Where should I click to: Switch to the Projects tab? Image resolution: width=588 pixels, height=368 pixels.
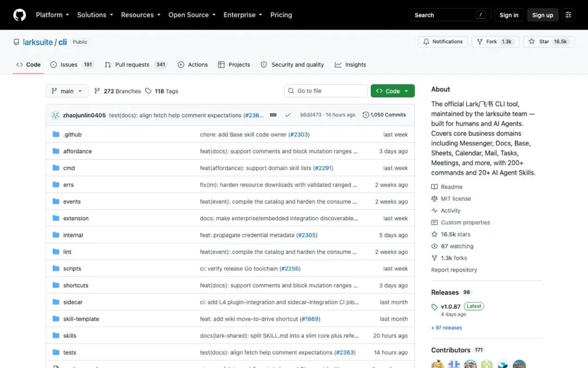point(234,64)
